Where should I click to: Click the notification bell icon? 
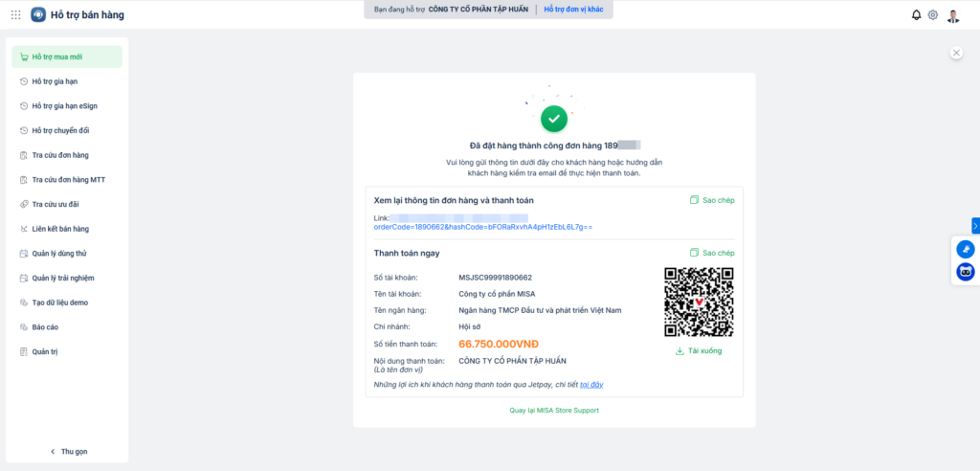pyautogui.click(x=916, y=14)
